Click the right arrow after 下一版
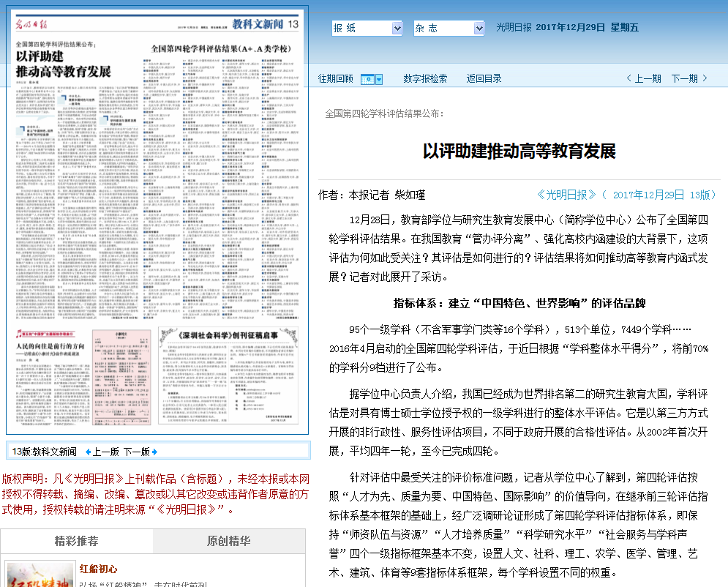 pyautogui.click(x=154, y=452)
